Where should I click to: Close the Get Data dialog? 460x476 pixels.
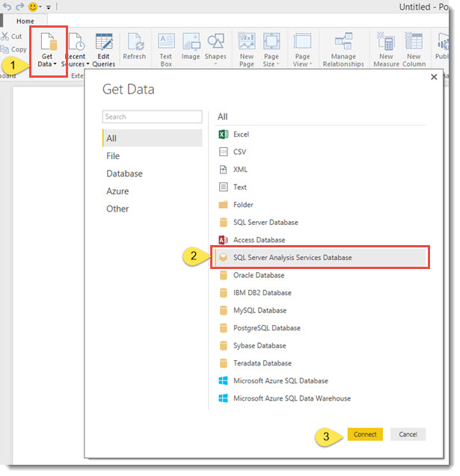(434, 77)
